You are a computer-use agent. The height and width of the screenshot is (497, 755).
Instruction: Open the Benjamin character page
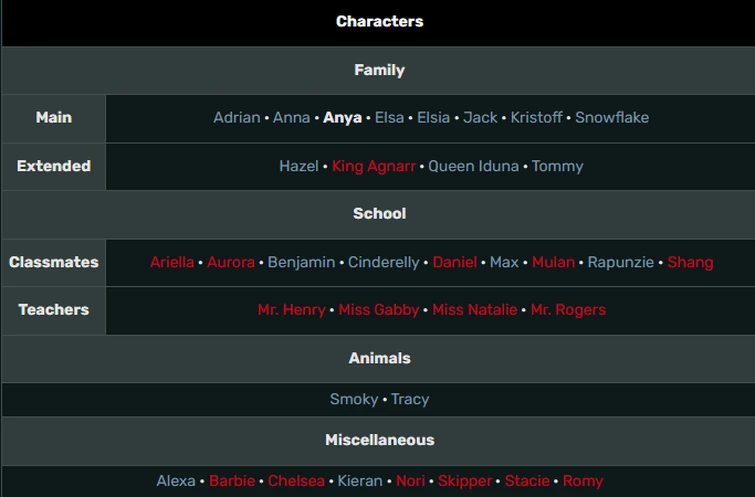tap(301, 262)
